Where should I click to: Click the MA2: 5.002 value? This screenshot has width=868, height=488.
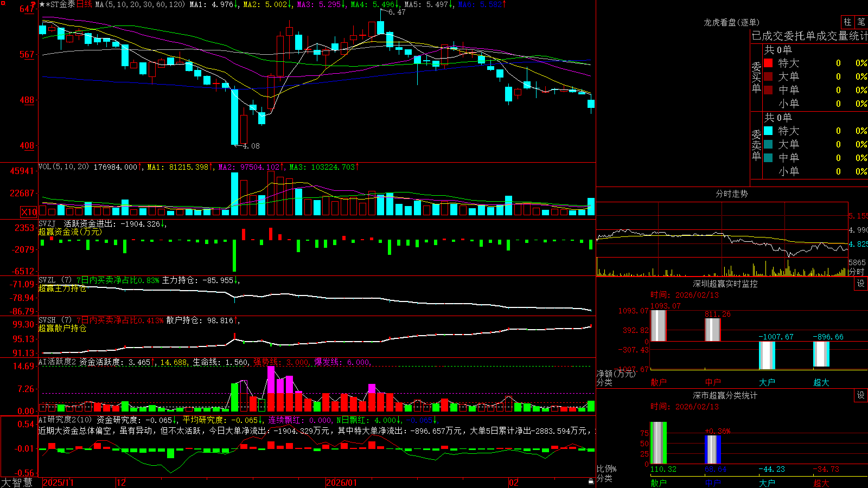click(x=267, y=4)
